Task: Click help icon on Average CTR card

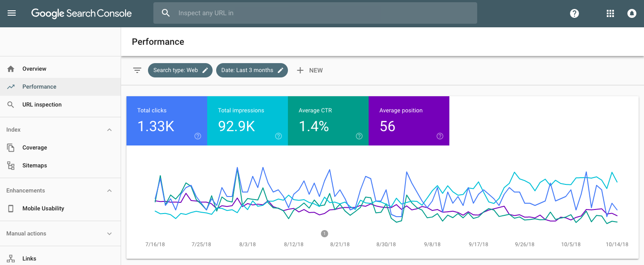Action: click(x=359, y=136)
